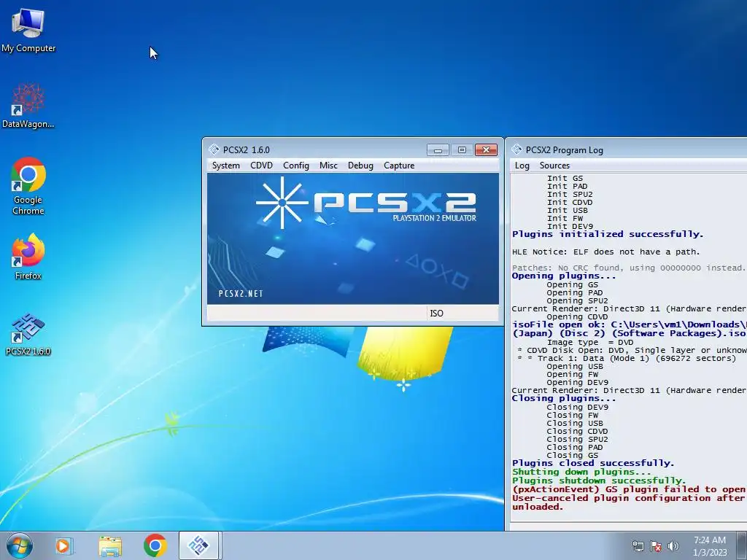
Task: Open the Sources menu in Program Log
Action: pos(554,166)
